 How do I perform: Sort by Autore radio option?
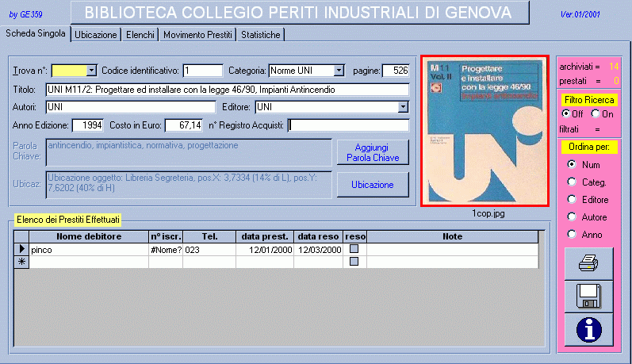tap(572, 216)
